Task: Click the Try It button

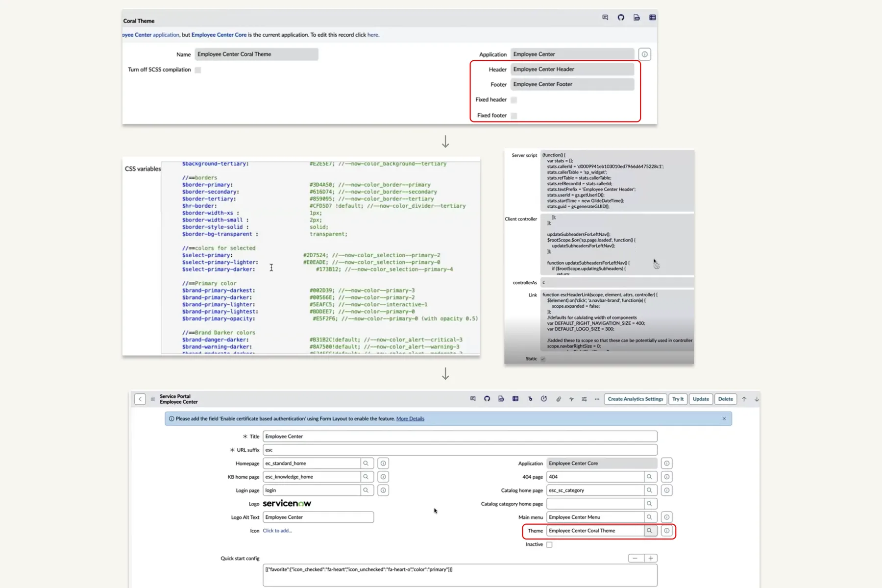Action: pos(678,399)
